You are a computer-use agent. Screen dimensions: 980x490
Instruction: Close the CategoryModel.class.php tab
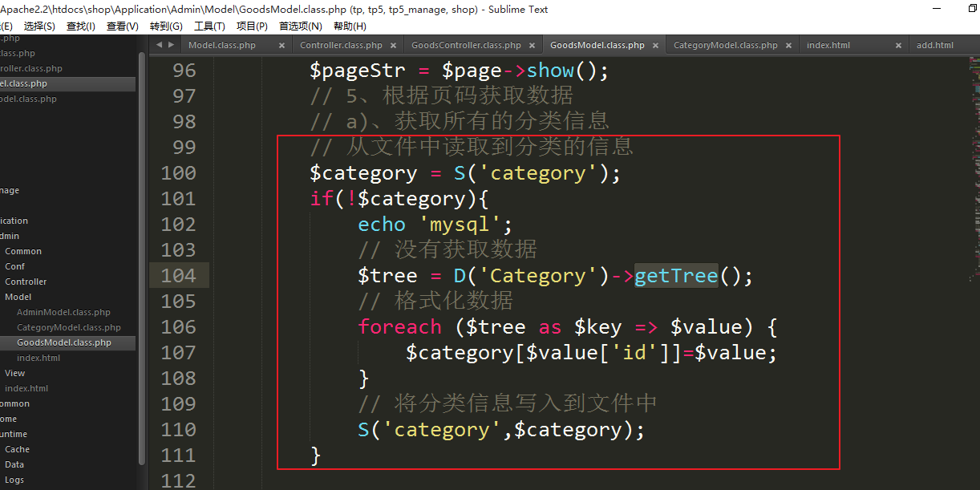coord(788,46)
